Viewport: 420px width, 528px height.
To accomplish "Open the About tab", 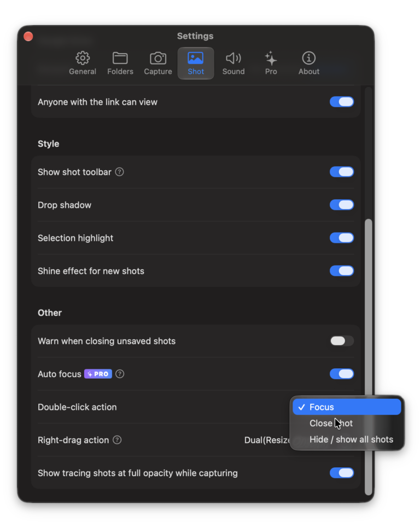I will [x=308, y=63].
